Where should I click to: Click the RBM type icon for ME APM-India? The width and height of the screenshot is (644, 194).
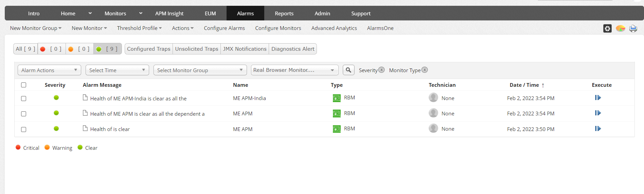[337, 98]
